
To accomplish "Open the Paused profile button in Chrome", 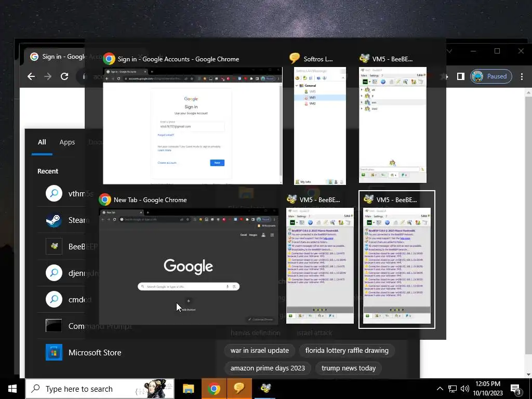I will [x=491, y=76].
